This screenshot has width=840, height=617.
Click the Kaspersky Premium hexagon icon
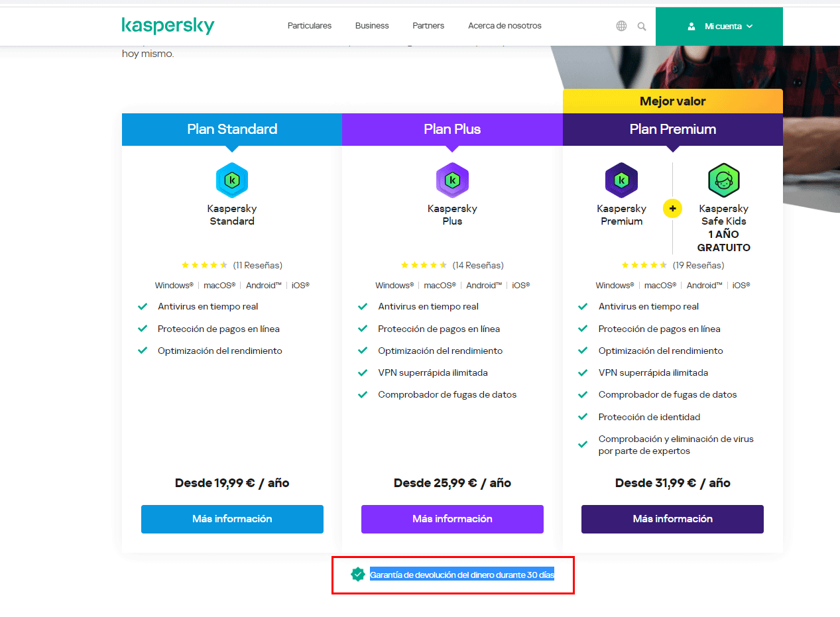coord(621,180)
